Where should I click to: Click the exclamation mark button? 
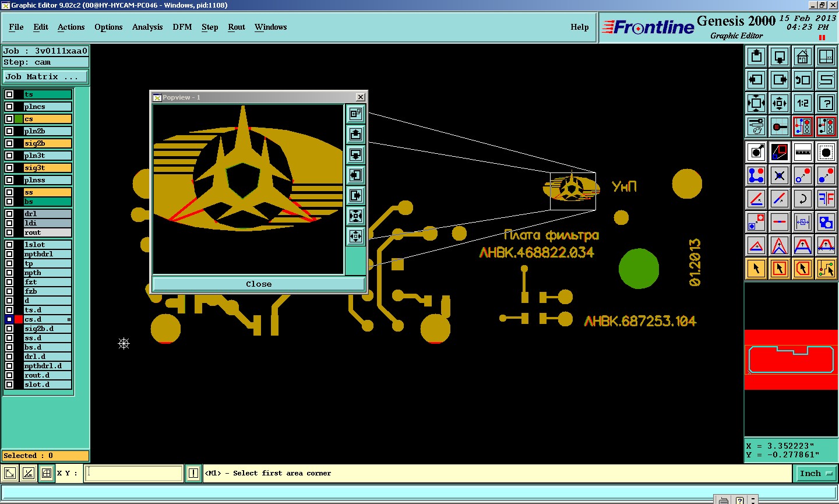[193, 473]
